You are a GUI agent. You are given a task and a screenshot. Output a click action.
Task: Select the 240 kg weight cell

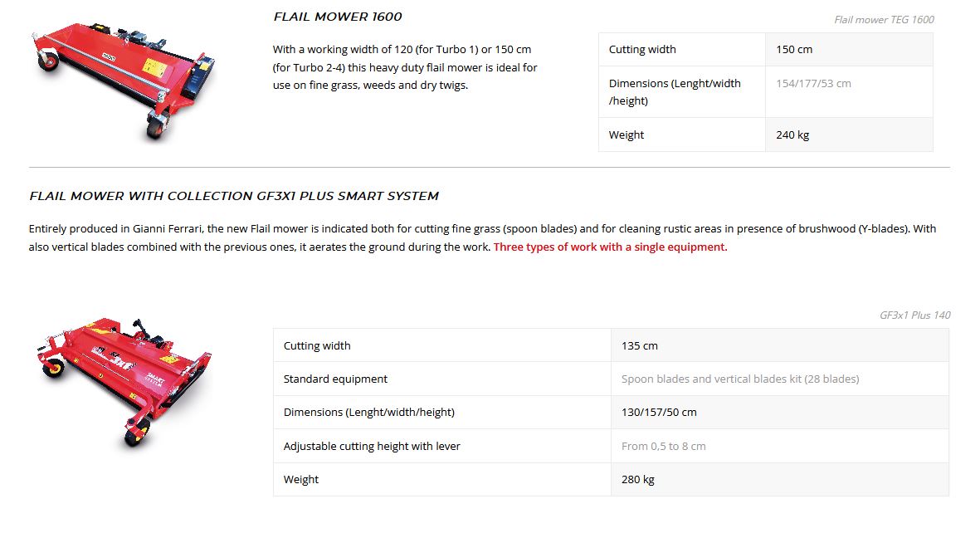point(792,135)
